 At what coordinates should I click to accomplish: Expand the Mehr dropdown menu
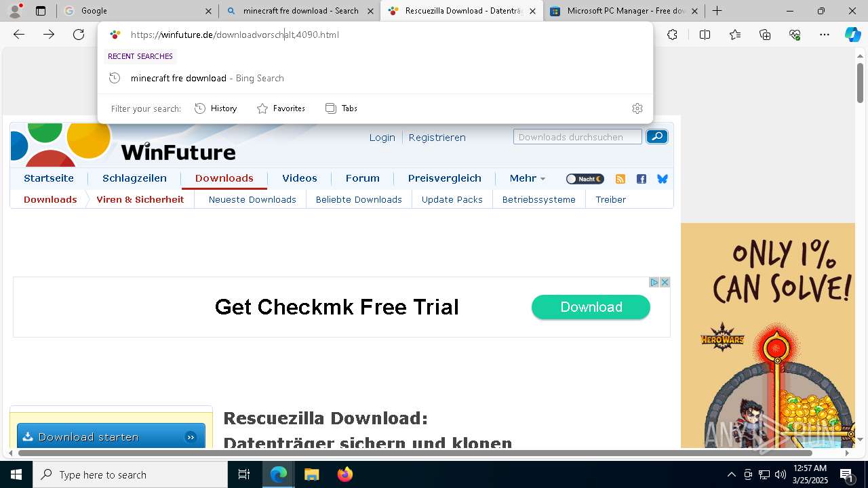528,178
